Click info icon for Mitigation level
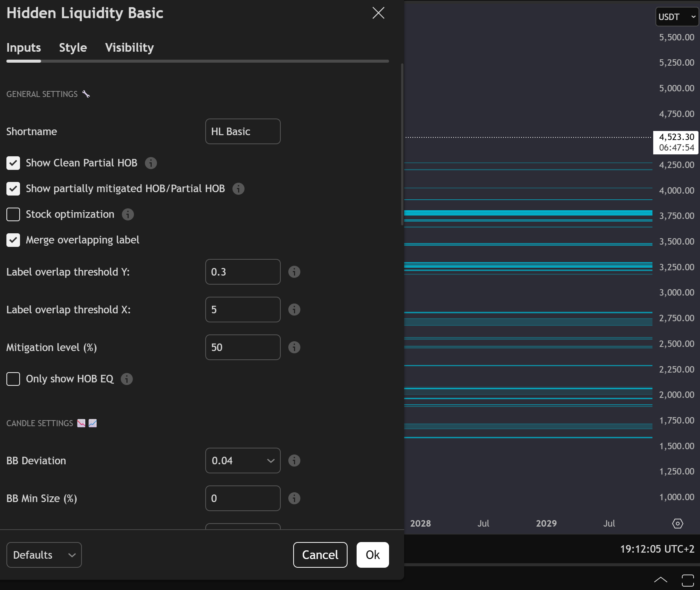This screenshot has width=700, height=590. tap(294, 347)
